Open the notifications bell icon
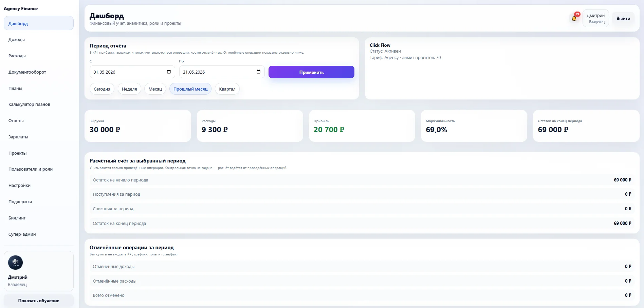This screenshot has height=308, width=644. [574, 18]
